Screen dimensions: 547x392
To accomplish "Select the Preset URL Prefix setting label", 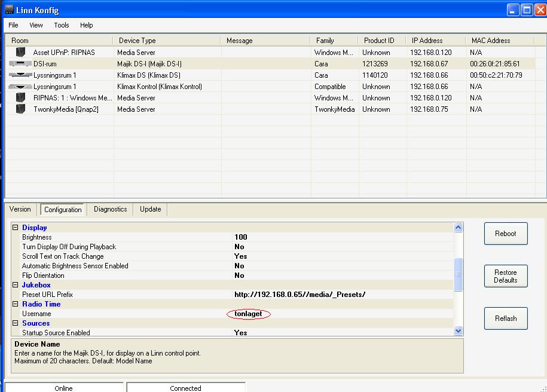I will tap(47, 295).
